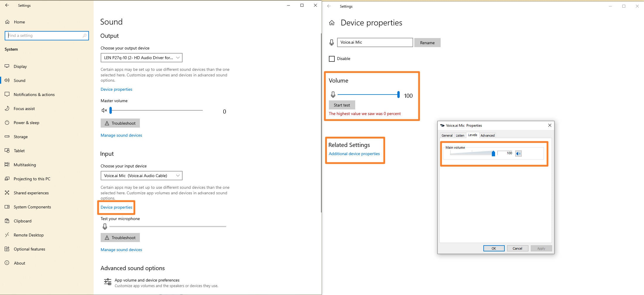Image resolution: width=644 pixels, height=295 pixels.
Task: Open Manage sound devices link under Input
Action: pos(121,250)
